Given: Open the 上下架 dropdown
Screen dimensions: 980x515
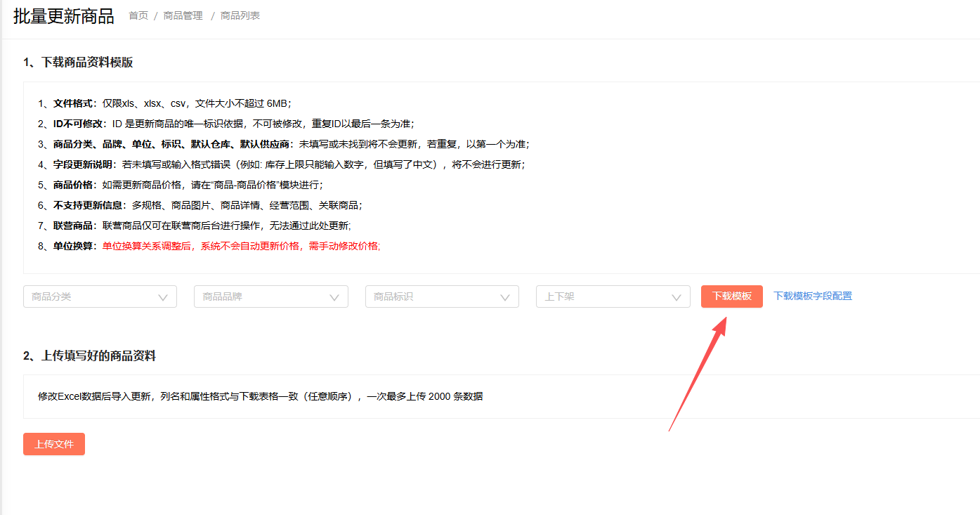Looking at the screenshot, I should tap(613, 296).
